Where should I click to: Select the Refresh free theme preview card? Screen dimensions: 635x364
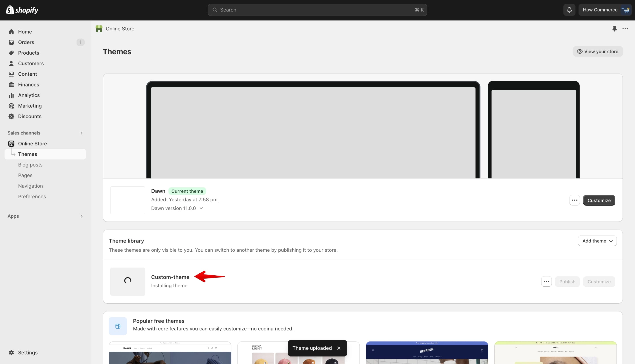pyautogui.click(x=427, y=353)
